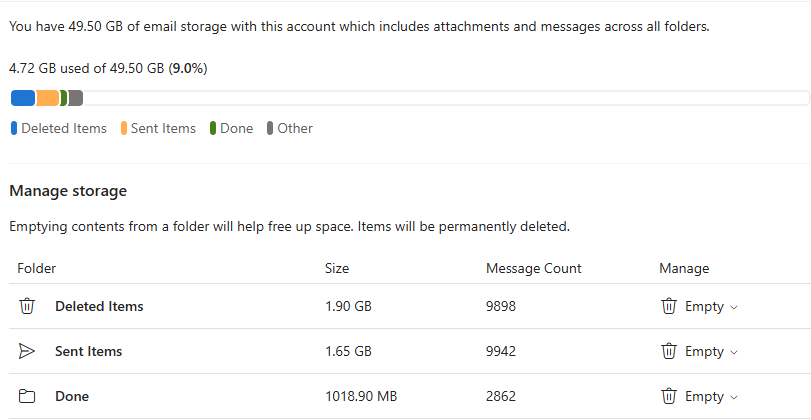Click trash can icon in Sent Items Manage column
This screenshot has height=420, width=811.
(x=669, y=351)
